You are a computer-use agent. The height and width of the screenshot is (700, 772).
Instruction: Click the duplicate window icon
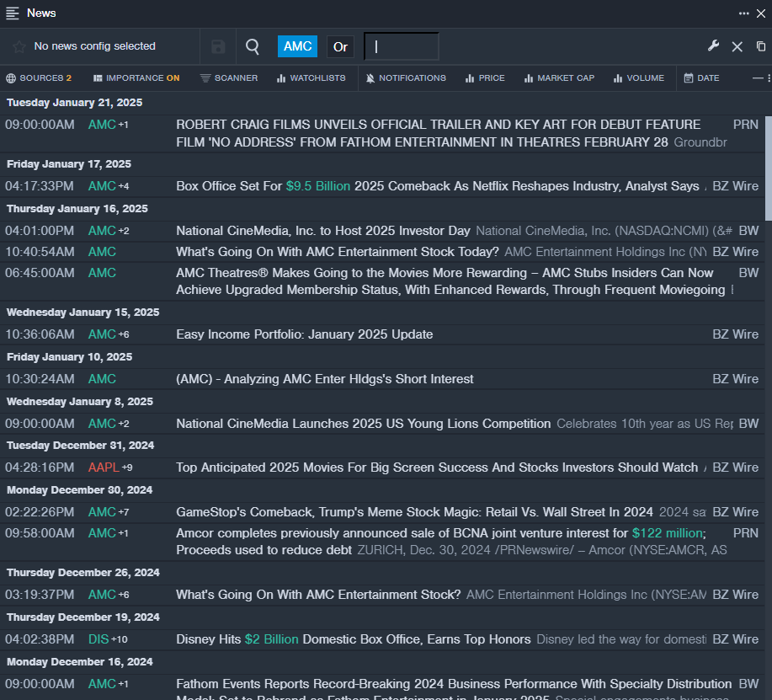761,46
